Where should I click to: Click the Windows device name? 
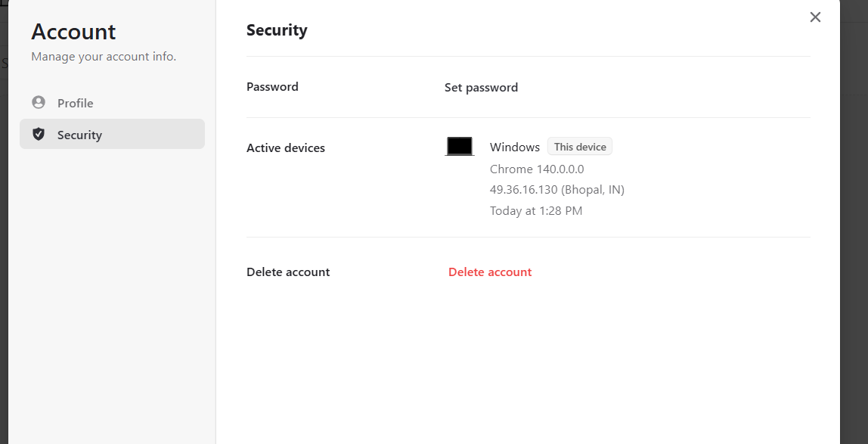click(514, 147)
